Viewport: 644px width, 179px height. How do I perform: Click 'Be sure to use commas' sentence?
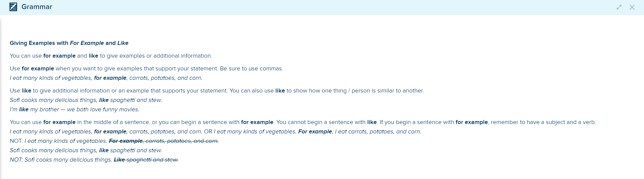click(x=251, y=68)
